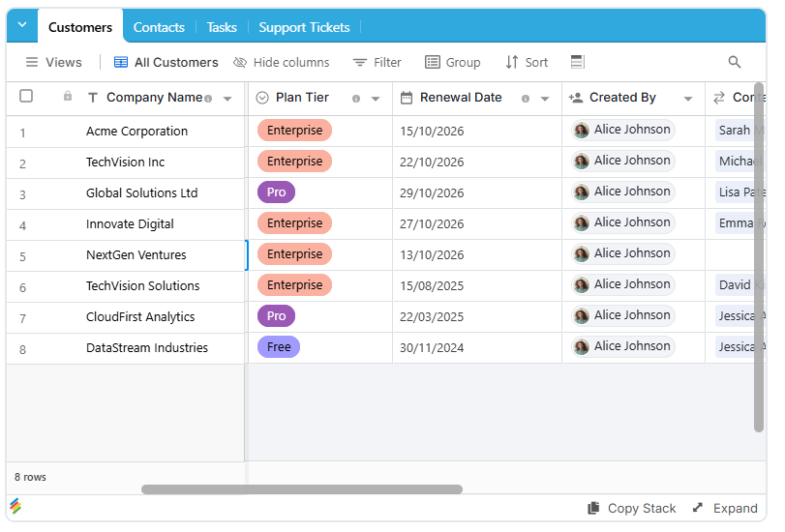The height and width of the screenshot is (532, 785).
Task: Click Pro tag for Global Solutions Ltd
Action: tap(276, 192)
